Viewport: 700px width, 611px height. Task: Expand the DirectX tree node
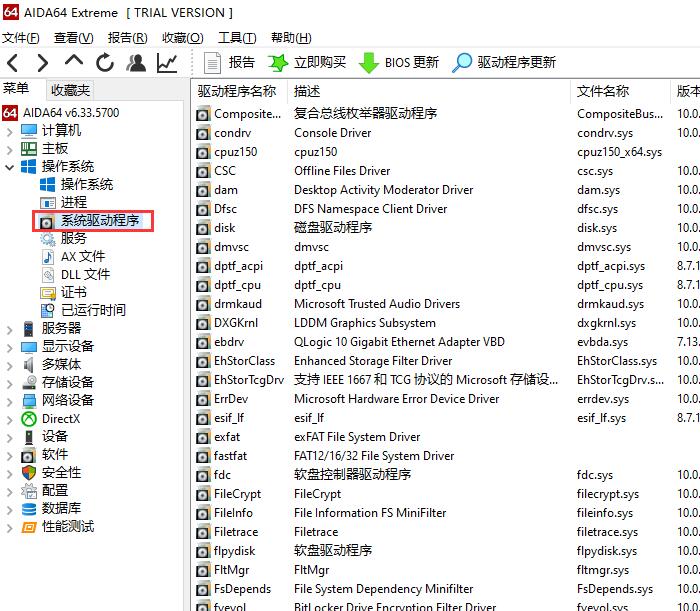9,420
